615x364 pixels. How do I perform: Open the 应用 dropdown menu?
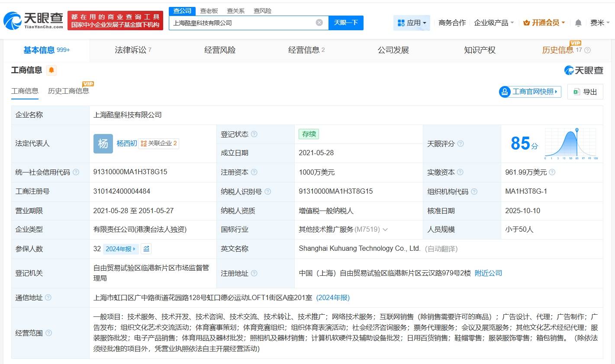[412, 22]
